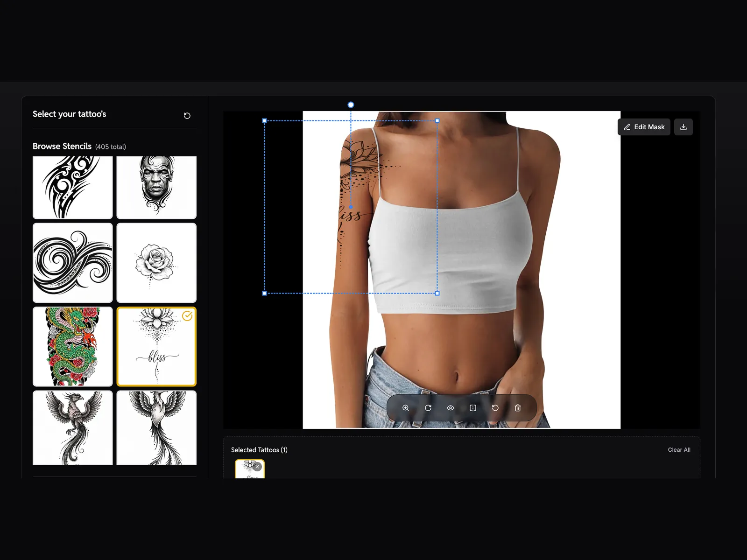Click the bottom-right resize handle of selection
Screen dimensions: 747x560
[437, 294]
